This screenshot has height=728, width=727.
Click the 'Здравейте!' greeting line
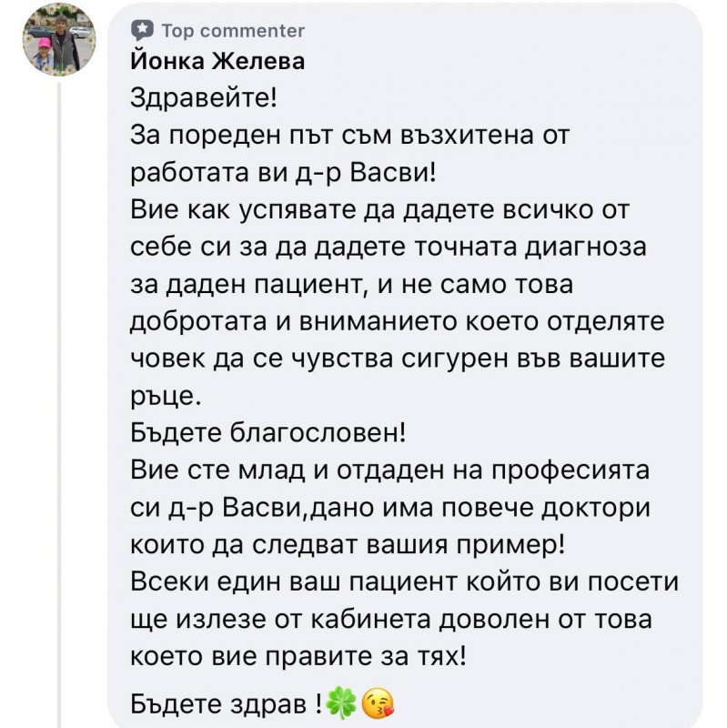coord(203,98)
